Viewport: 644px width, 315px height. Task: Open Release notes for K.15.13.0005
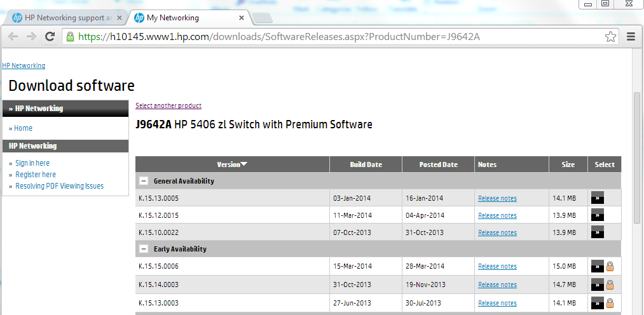[x=497, y=198]
